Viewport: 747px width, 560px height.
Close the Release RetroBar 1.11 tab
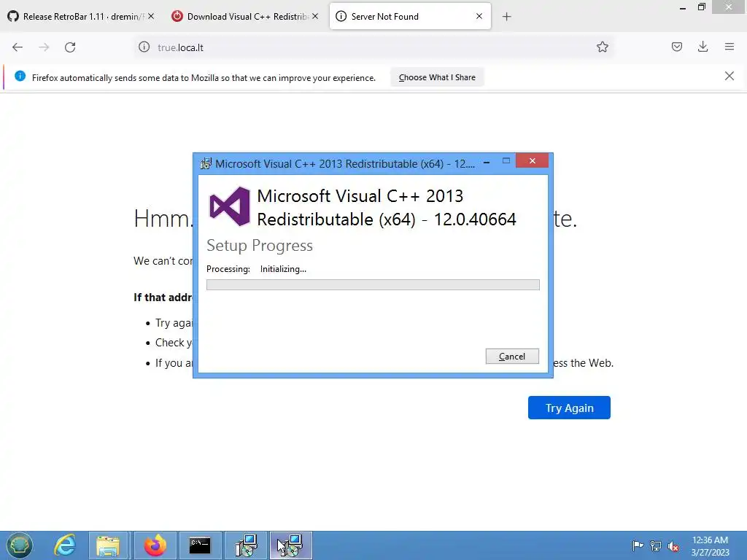click(x=151, y=16)
